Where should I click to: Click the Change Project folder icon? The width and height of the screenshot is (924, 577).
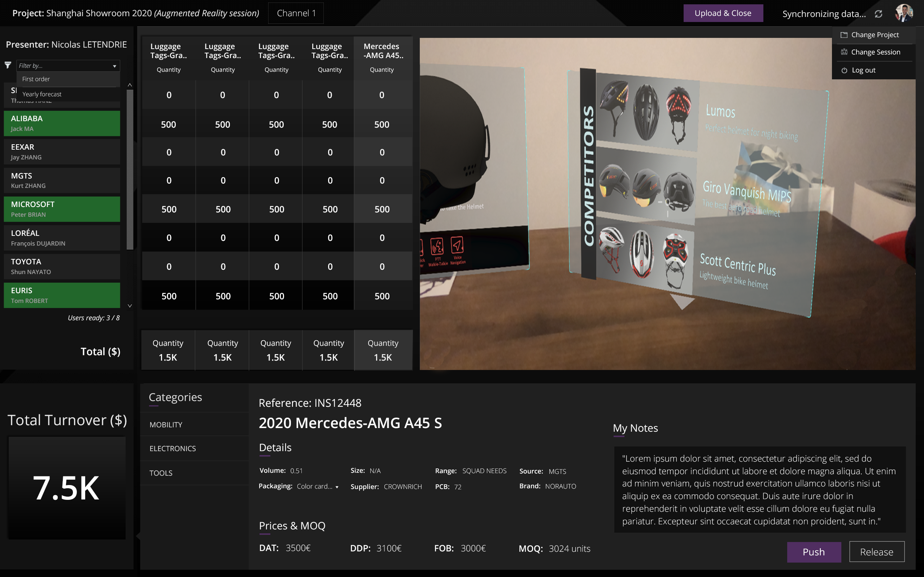pos(844,35)
